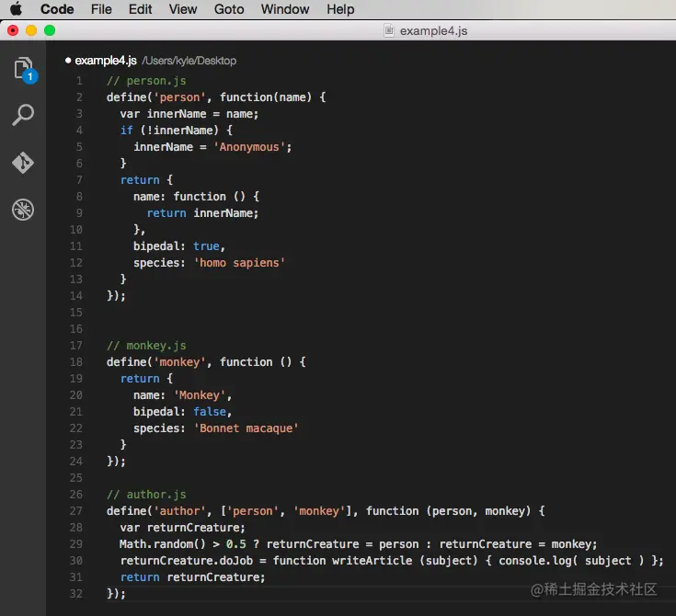The image size is (676, 616).
Task: Click the 'Bonnet macaque' string
Action: click(x=246, y=428)
